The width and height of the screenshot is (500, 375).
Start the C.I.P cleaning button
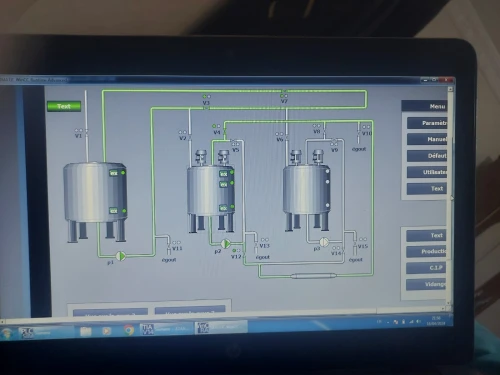coord(426,268)
